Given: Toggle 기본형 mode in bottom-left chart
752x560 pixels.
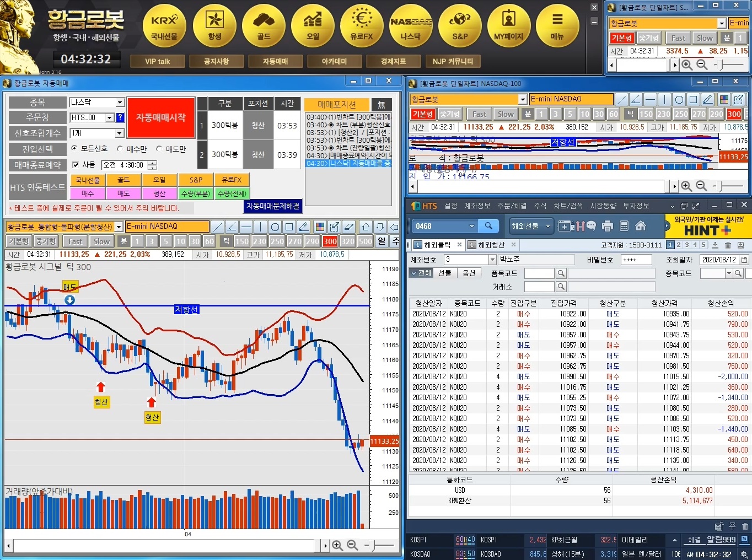Looking at the screenshot, I should pos(19,241).
